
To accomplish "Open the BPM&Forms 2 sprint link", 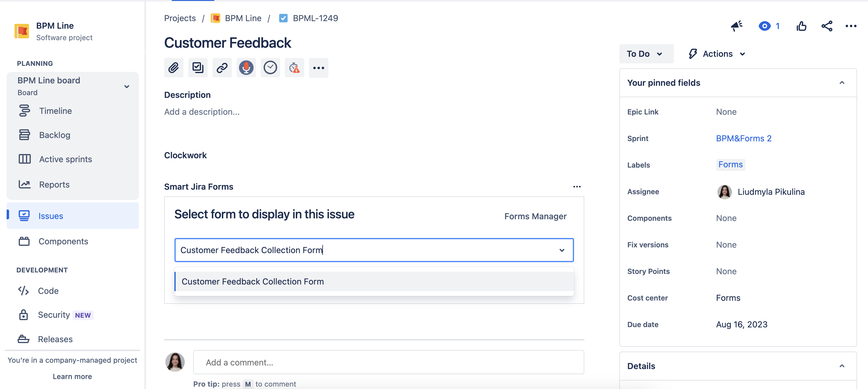I will [743, 139].
